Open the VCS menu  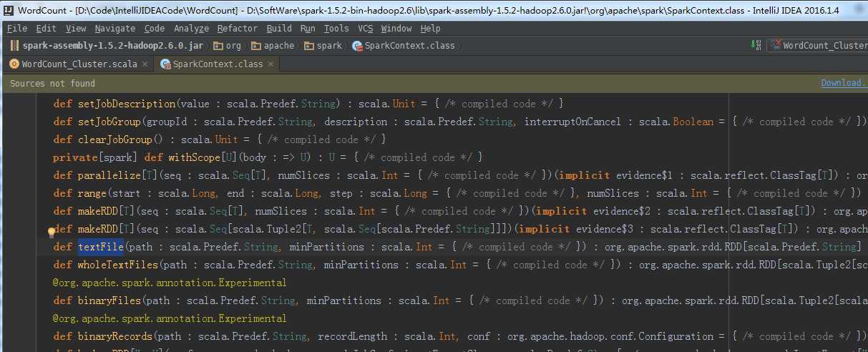[x=365, y=29]
